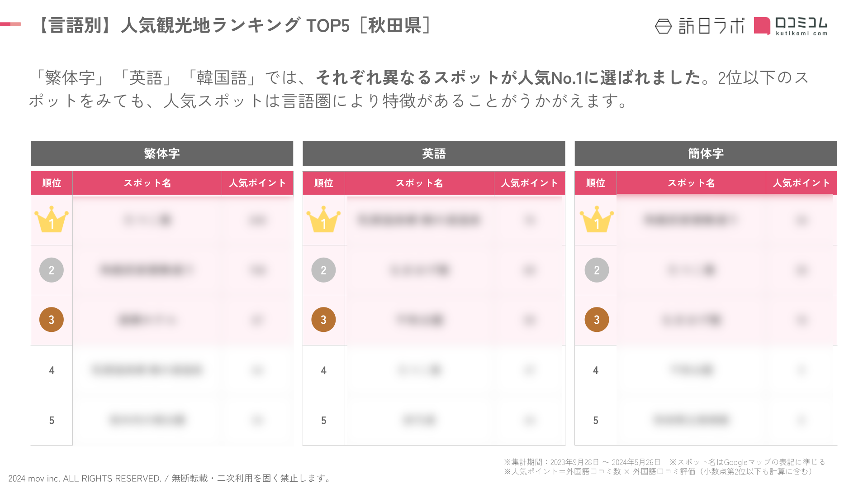Viewport: 868px width, 489px height.
Task: Click bronze rank 3 badge in 繁体字 table
Action: click(52, 320)
